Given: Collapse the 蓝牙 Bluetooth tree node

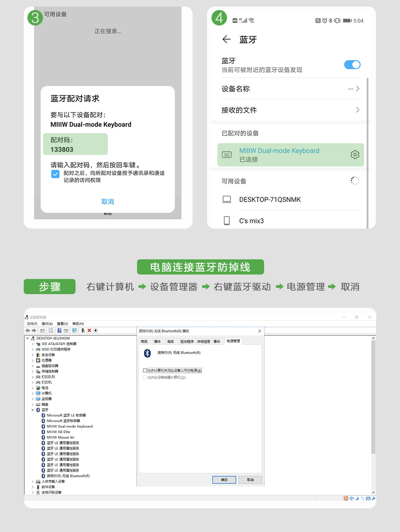Looking at the screenshot, I should point(33,410).
